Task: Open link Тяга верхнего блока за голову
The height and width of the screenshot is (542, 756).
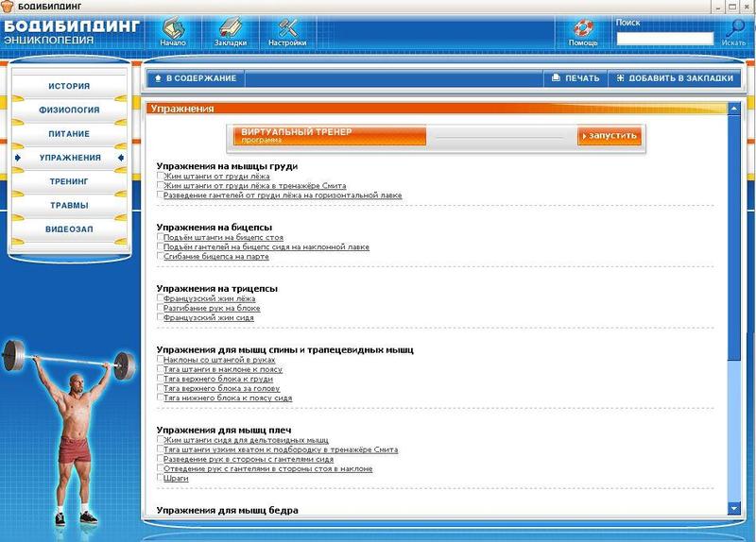Action: click(221, 388)
